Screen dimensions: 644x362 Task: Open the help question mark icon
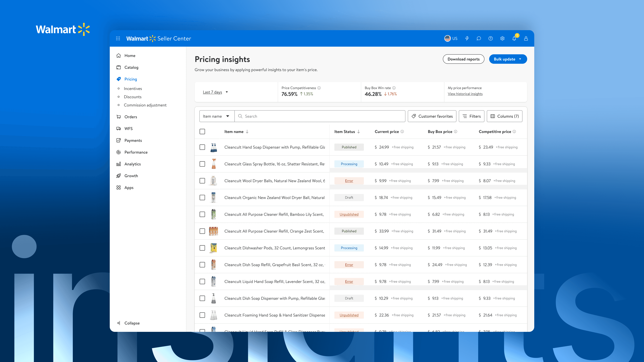pyautogui.click(x=491, y=38)
